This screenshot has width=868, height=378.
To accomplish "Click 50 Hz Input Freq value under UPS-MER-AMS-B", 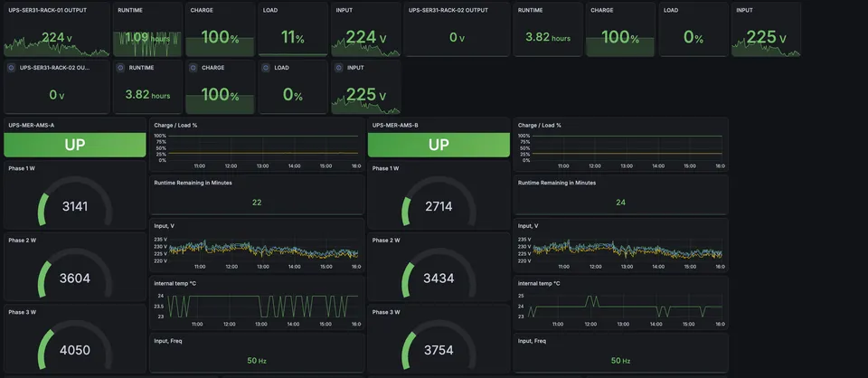I will 620,361.
